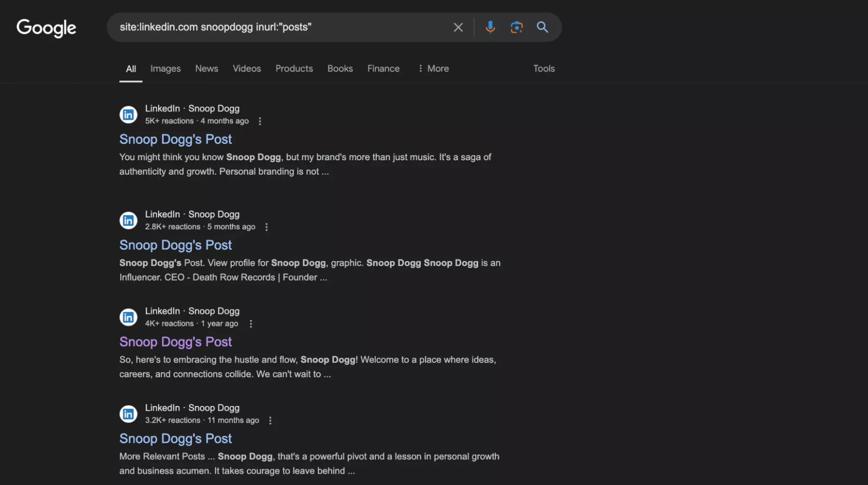Click the Google logo
This screenshot has height=485, width=868.
(x=46, y=28)
